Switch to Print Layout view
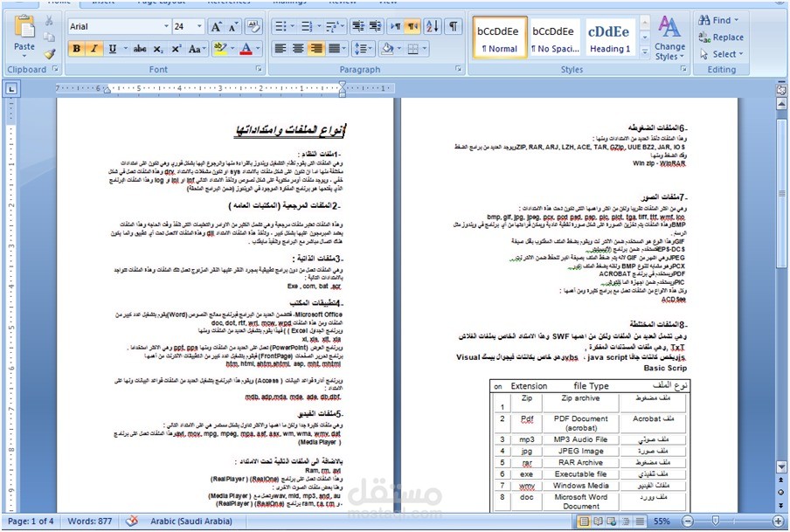This screenshot has width=790, height=532. click(584, 521)
